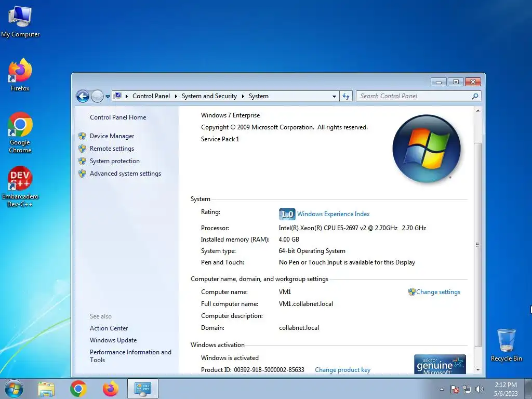The height and width of the screenshot is (399, 532).
Task: Click the shield icon next to Change settings
Action: coord(411,292)
